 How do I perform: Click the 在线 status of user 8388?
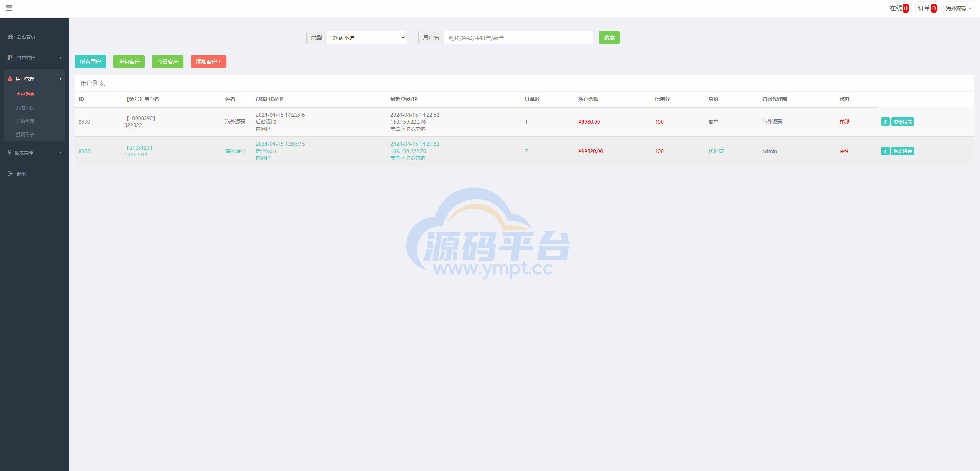point(844,151)
